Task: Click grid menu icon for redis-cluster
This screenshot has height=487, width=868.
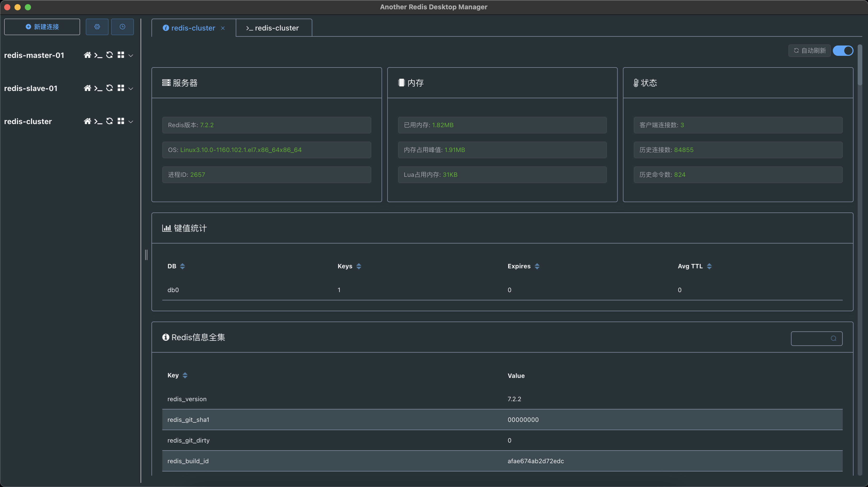Action: 121,121
